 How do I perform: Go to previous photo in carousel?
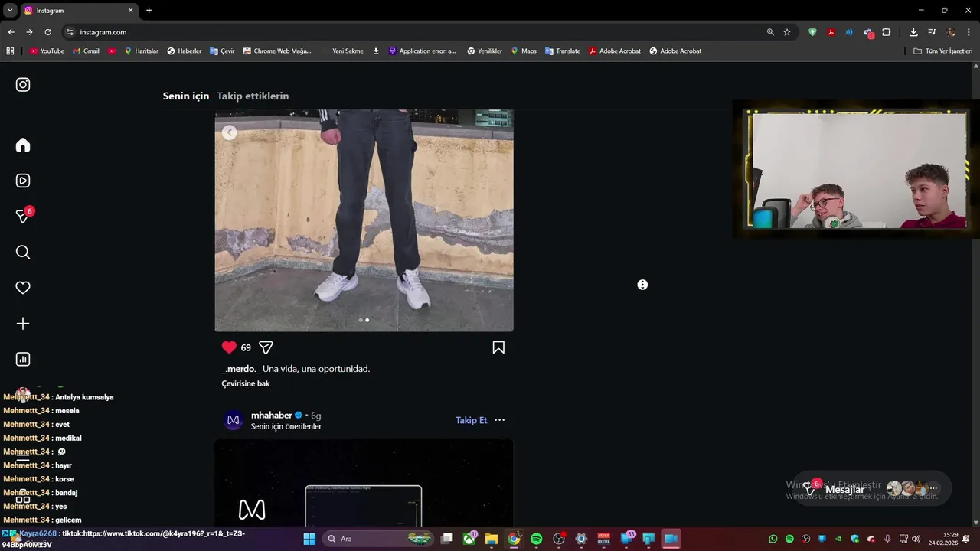(229, 132)
